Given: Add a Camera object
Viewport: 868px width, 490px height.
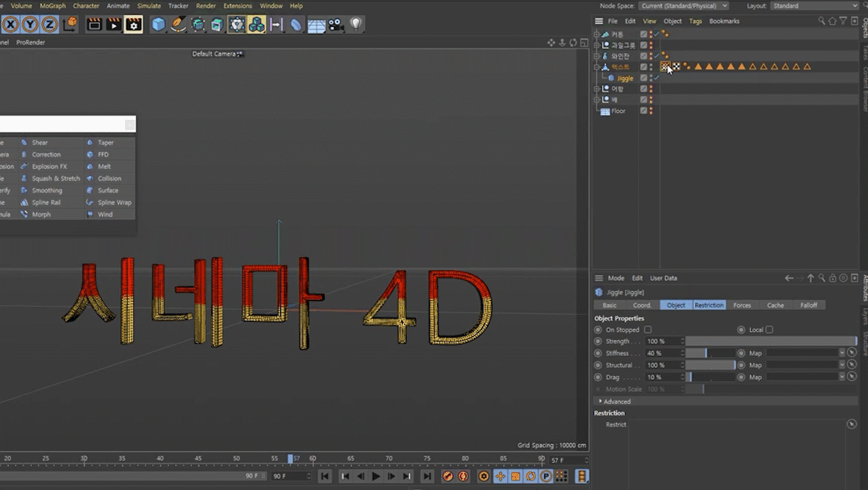Looking at the screenshot, I should (336, 25).
